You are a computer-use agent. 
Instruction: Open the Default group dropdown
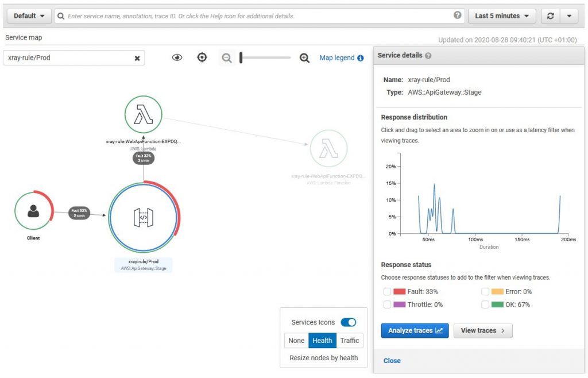click(29, 16)
